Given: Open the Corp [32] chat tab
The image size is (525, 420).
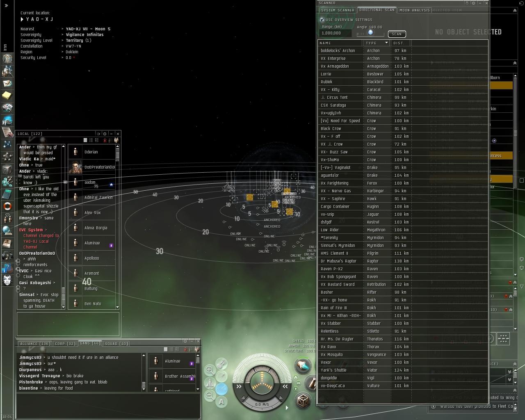Looking at the screenshot, I should [x=65, y=343].
